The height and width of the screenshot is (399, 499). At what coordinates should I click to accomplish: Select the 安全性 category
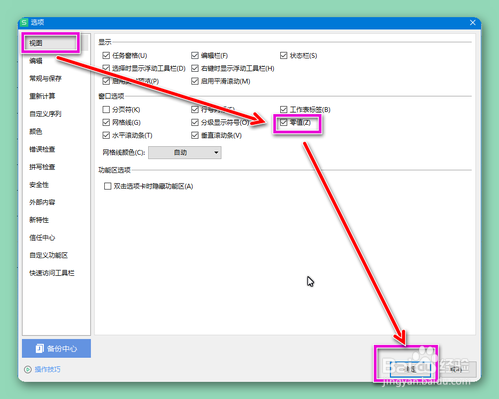[x=39, y=184]
